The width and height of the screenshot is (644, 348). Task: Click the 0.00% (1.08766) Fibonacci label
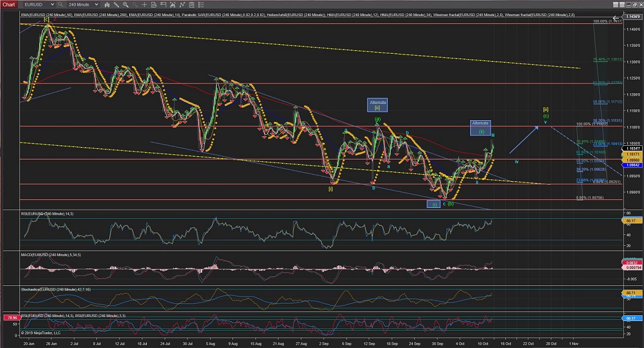590,198
